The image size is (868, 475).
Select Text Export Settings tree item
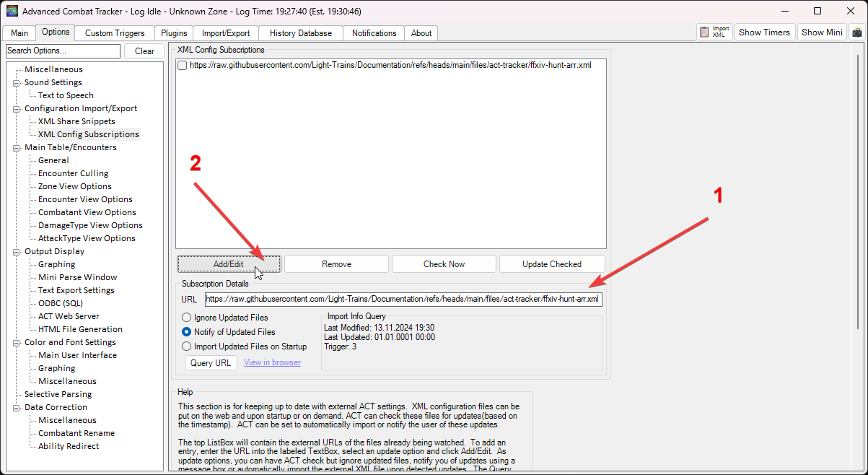click(x=76, y=290)
